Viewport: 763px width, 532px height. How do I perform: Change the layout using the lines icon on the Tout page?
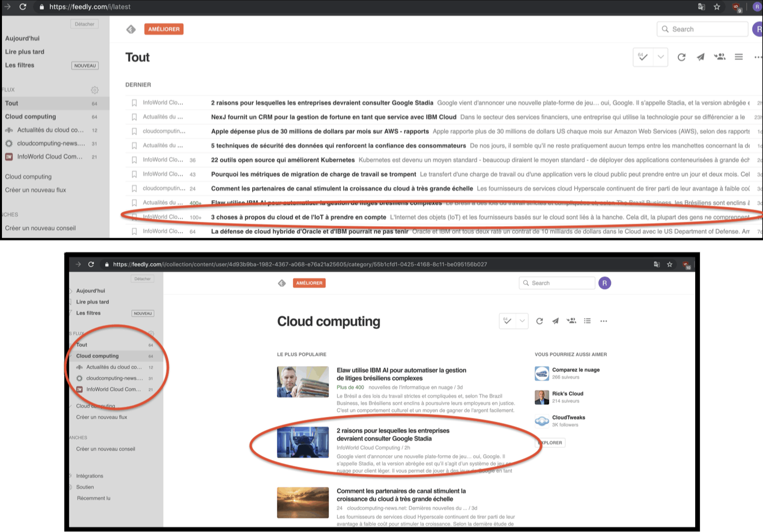[x=739, y=57]
